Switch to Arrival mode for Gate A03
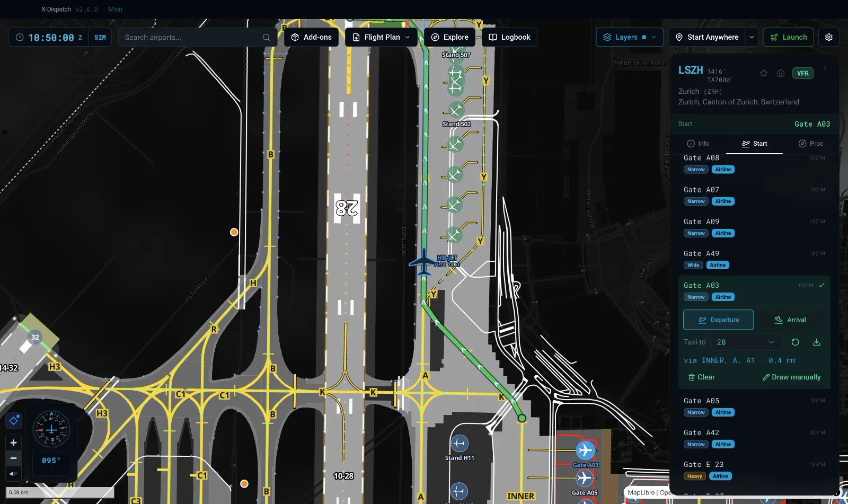The height and width of the screenshot is (504, 848). click(790, 320)
